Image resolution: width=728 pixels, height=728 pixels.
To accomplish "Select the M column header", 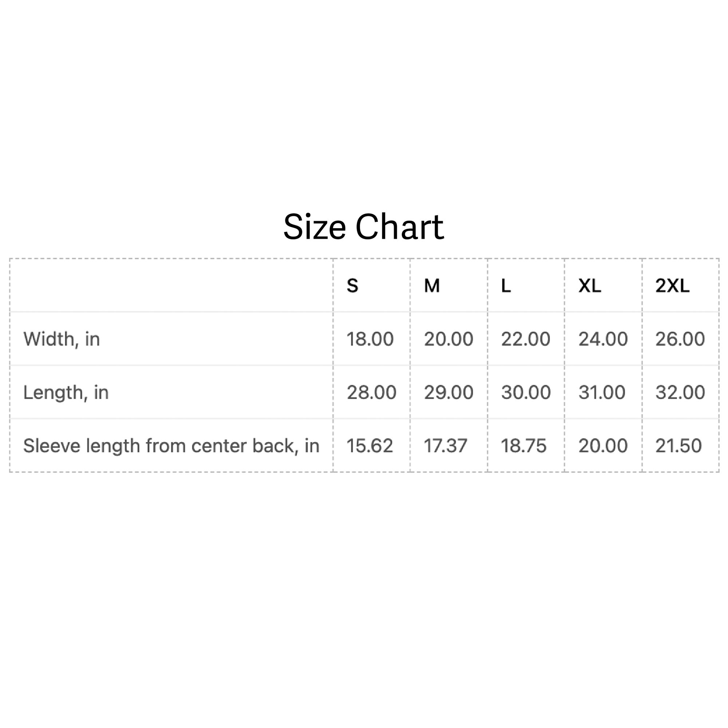I will (x=432, y=286).
